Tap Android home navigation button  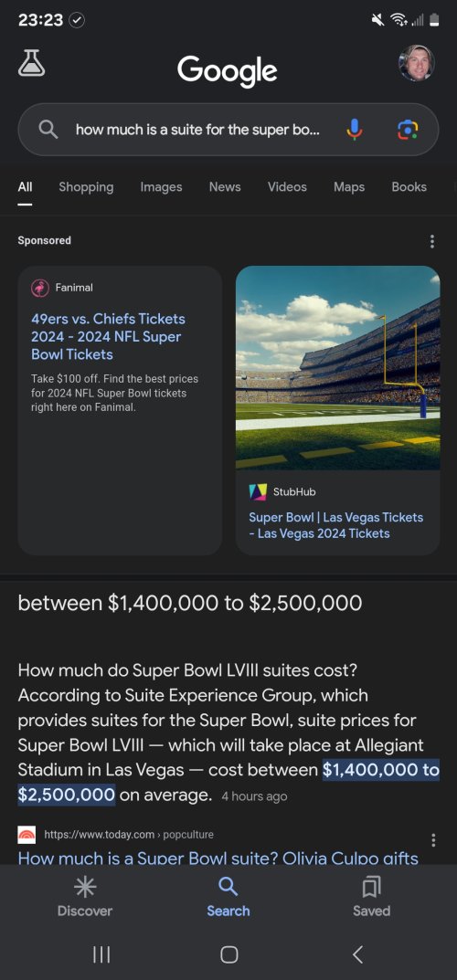[x=228, y=954]
